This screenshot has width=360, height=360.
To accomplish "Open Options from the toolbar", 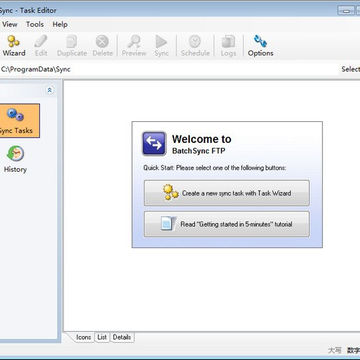I will 260,46.
